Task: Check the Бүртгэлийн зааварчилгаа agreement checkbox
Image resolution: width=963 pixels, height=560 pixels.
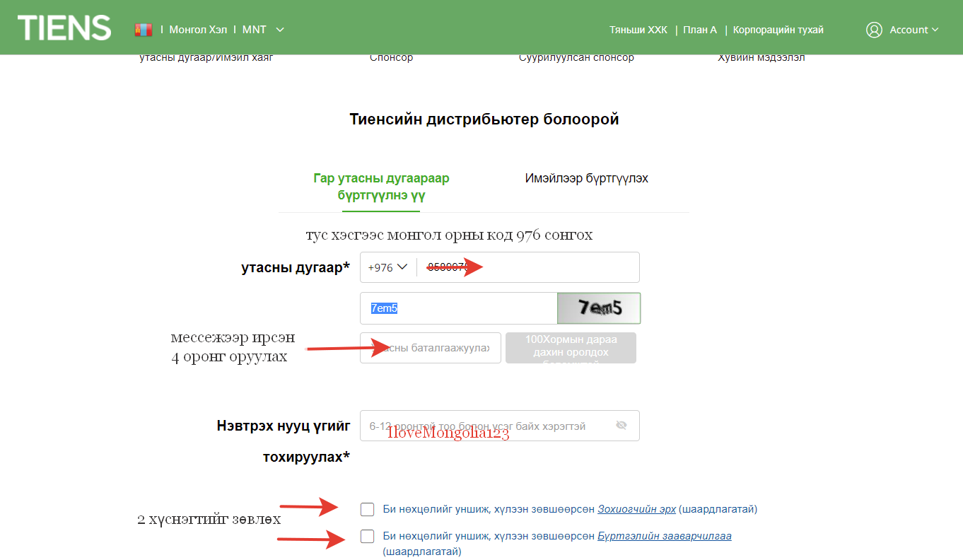Action: tap(367, 536)
